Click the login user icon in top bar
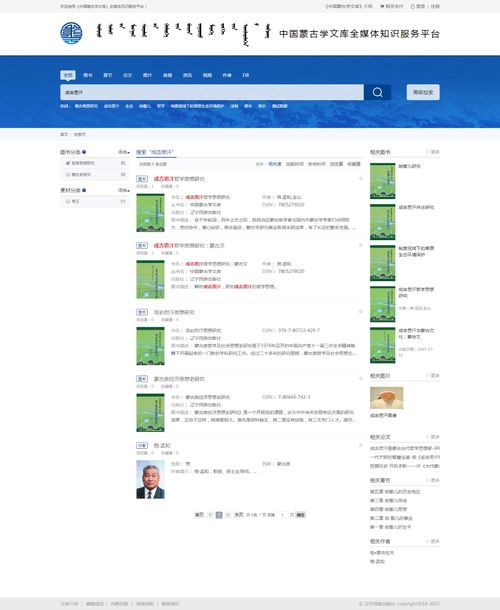 tap(412, 6)
